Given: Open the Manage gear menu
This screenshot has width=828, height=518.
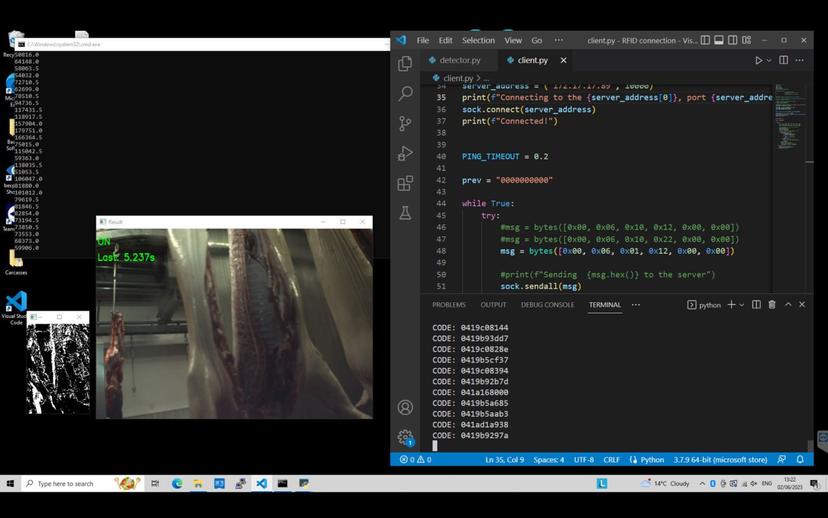Looking at the screenshot, I should click(405, 437).
